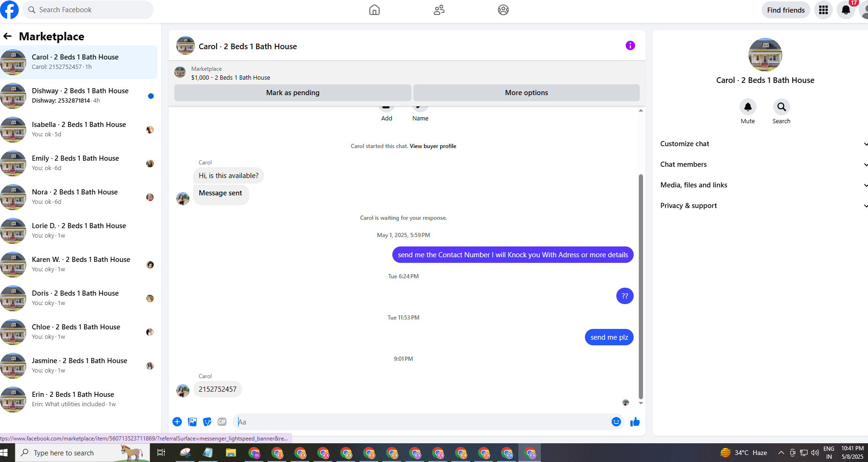
Task: Go to the Facebook Home feed icon
Action: pyautogui.click(x=374, y=10)
